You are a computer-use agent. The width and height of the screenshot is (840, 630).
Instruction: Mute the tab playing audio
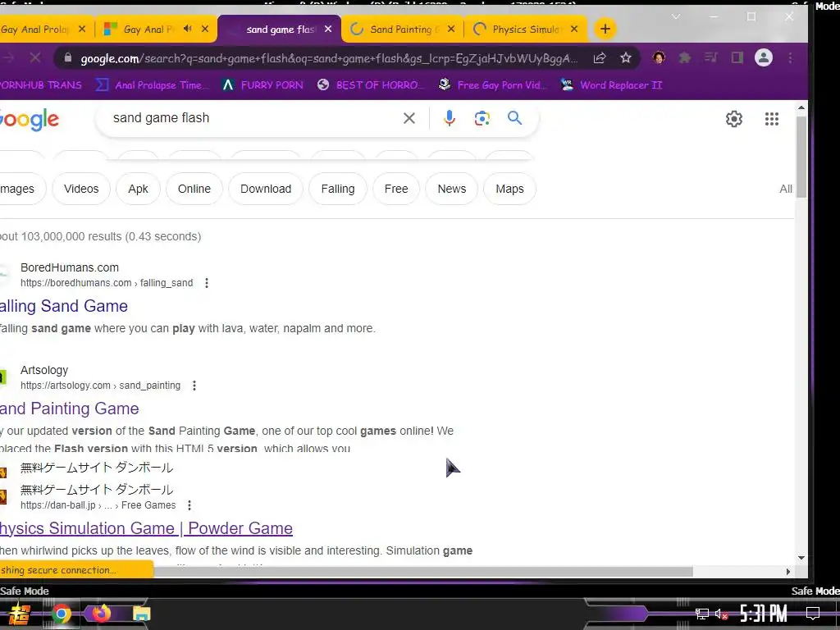coord(187,29)
